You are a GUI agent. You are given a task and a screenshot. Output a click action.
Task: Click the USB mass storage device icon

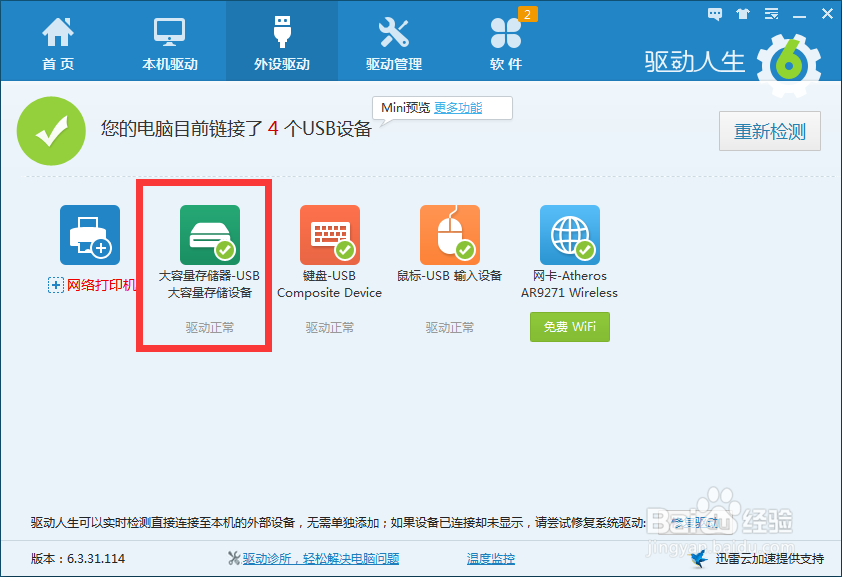[x=210, y=235]
